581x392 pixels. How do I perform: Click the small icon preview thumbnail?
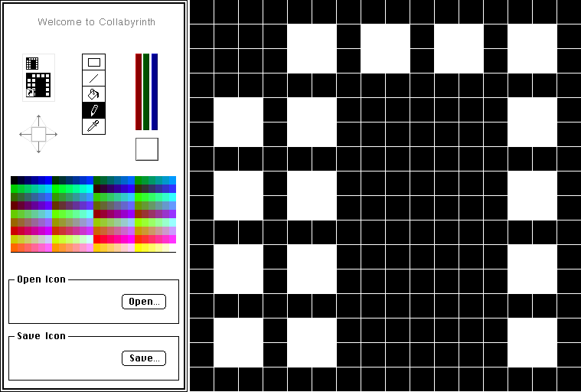(x=32, y=64)
